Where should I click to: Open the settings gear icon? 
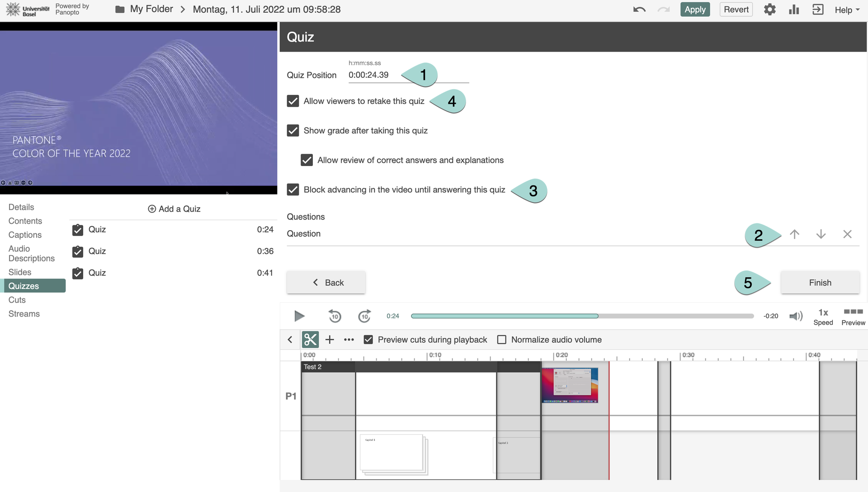click(x=769, y=9)
